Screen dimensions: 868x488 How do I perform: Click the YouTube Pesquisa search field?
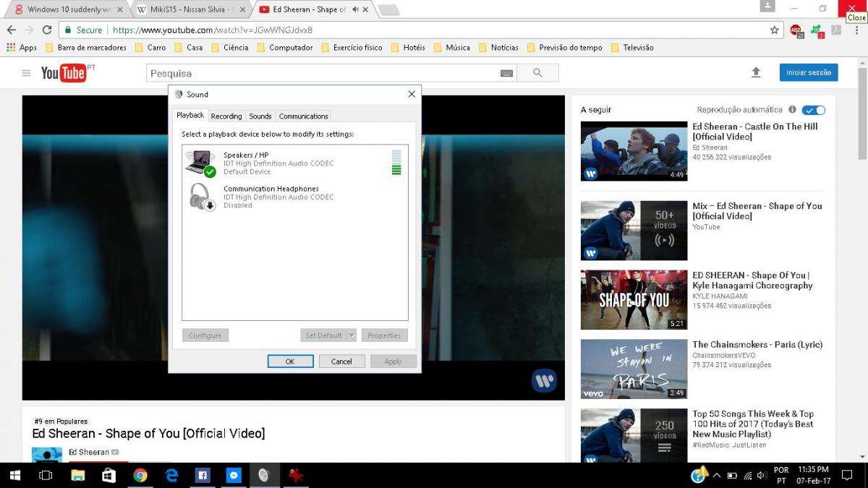point(322,73)
